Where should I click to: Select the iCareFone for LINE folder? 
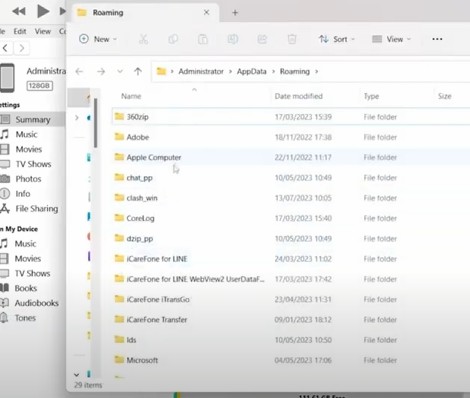[290, 259]
